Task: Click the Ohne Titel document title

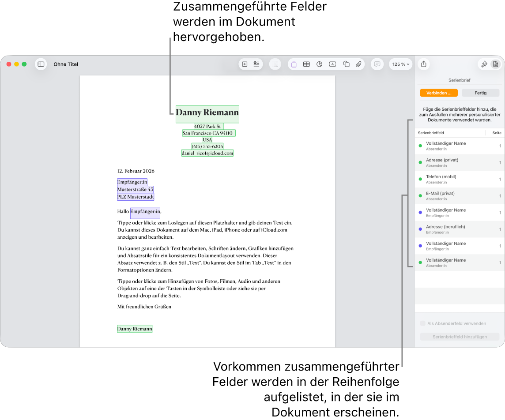Action: [x=66, y=64]
